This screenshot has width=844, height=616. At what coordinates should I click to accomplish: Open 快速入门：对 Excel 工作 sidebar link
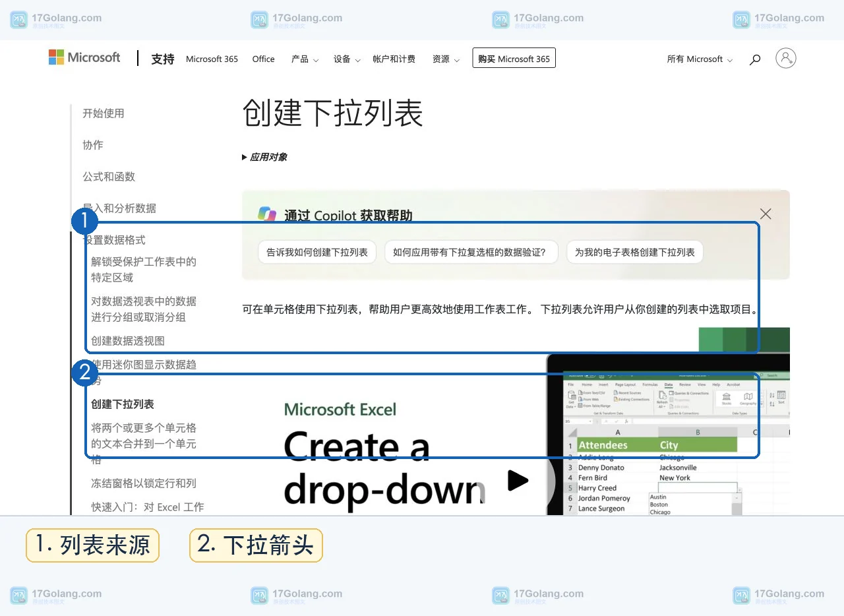148,507
